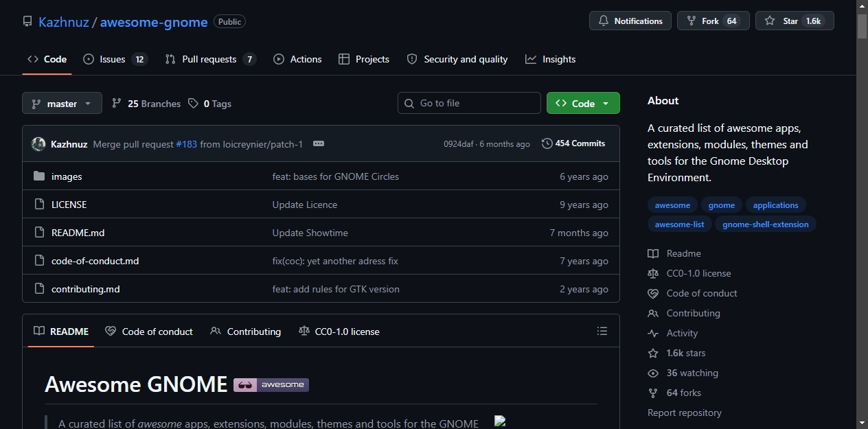Open commit 'feat: bases for GNOME Circles'

(x=335, y=176)
